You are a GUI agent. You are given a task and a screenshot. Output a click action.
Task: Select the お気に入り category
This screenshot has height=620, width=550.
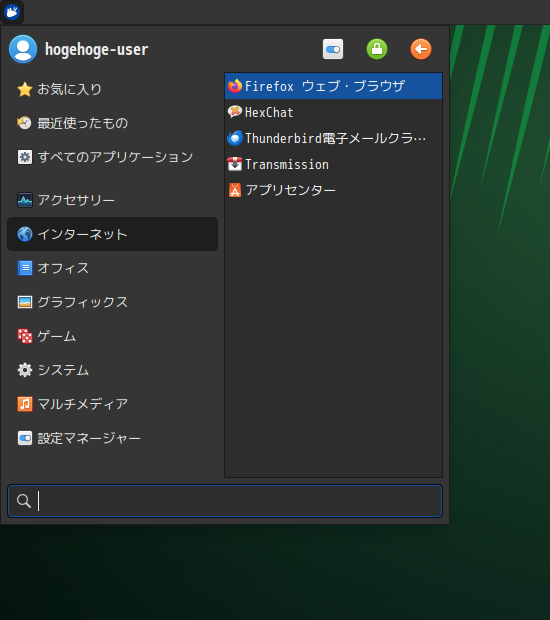[x=112, y=89]
